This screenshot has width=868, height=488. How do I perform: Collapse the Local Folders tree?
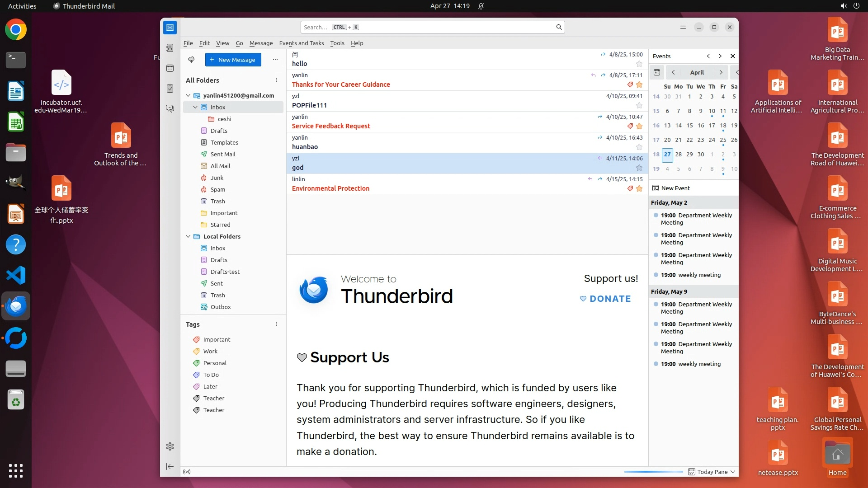point(189,236)
